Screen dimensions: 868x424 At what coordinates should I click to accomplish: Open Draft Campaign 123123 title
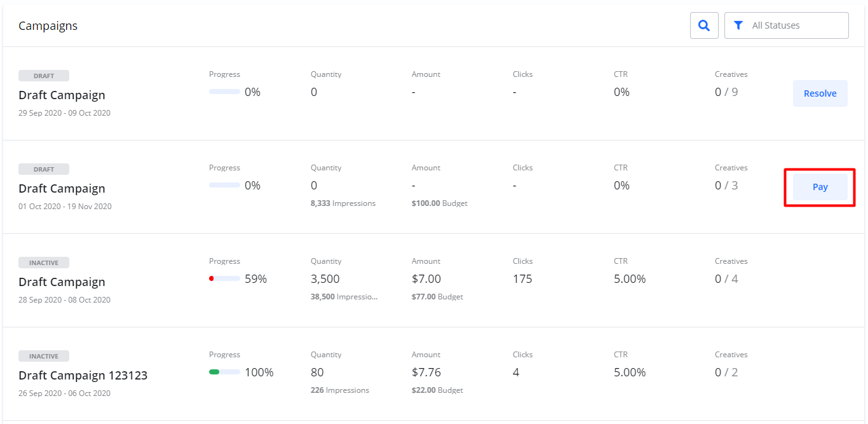83,375
